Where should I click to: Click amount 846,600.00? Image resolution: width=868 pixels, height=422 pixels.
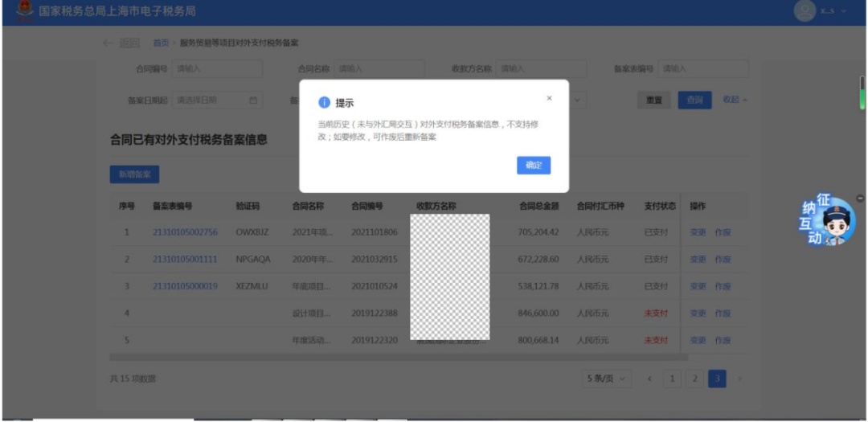click(538, 313)
